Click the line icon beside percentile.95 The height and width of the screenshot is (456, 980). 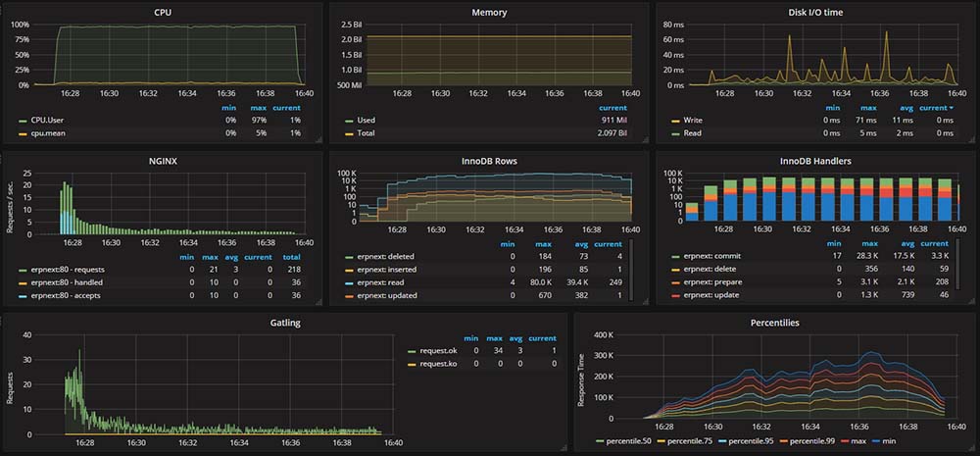(723, 441)
